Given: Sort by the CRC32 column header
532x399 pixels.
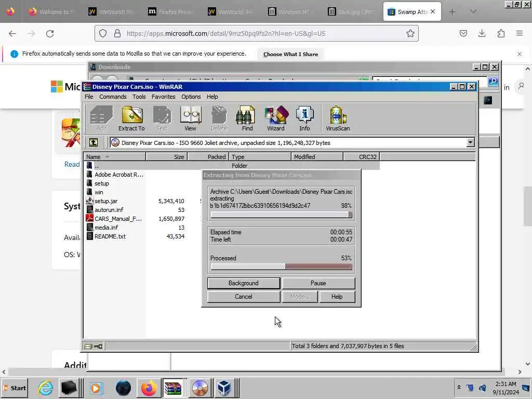Looking at the screenshot, I should [362, 157].
